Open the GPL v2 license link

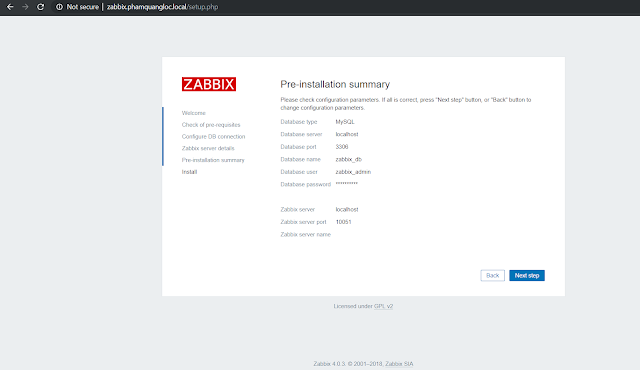coord(383,306)
